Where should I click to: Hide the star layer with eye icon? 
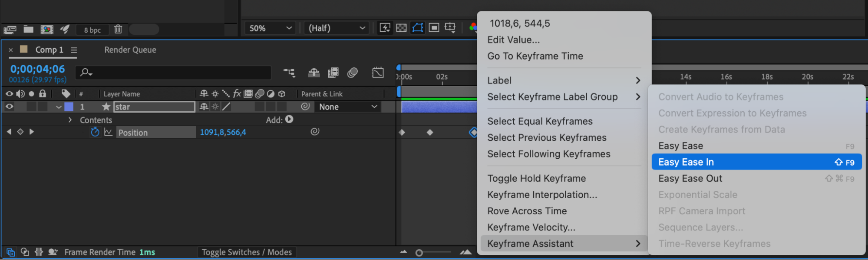pos(9,107)
